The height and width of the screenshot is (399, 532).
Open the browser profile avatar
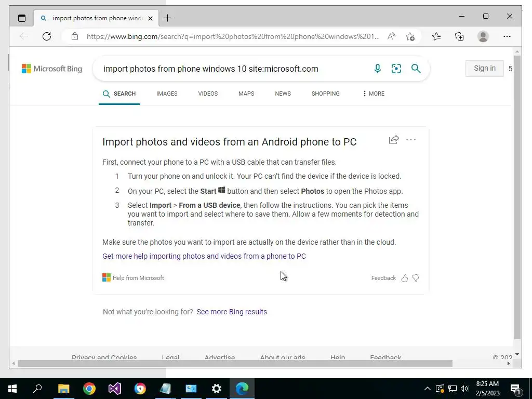pyautogui.click(x=483, y=36)
